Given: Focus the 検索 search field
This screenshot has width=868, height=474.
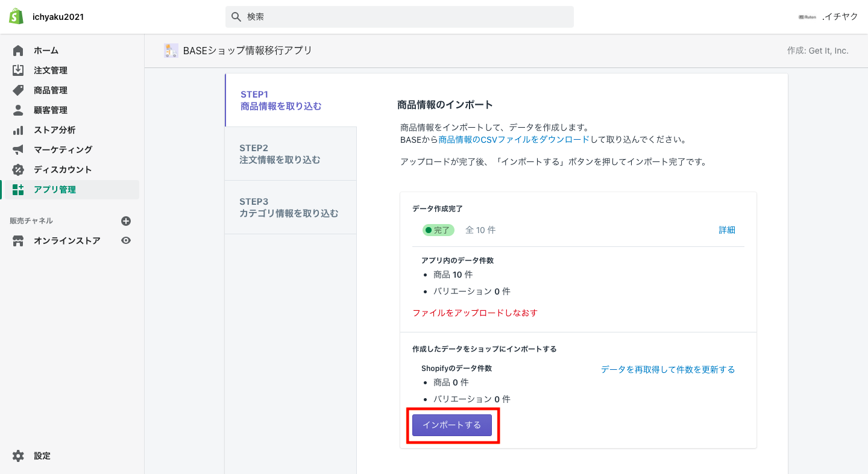Looking at the screenshot, I should 400,17.
